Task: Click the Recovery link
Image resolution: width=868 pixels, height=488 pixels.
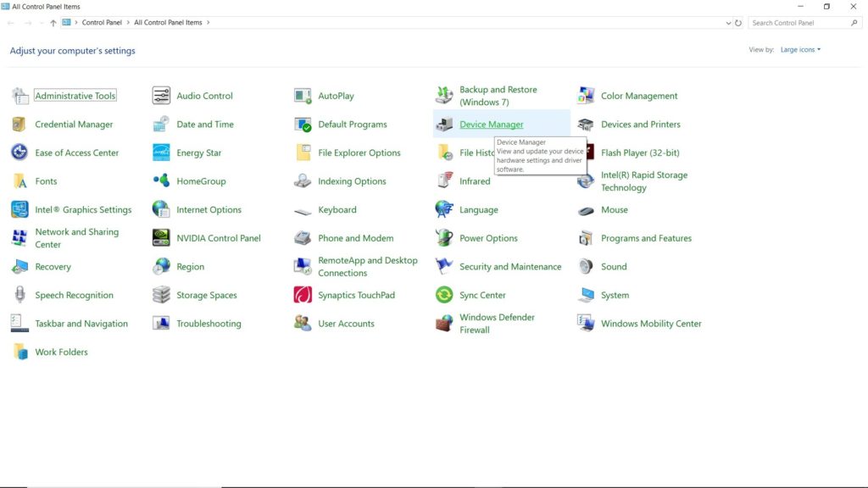Action: tap(53, 267)
